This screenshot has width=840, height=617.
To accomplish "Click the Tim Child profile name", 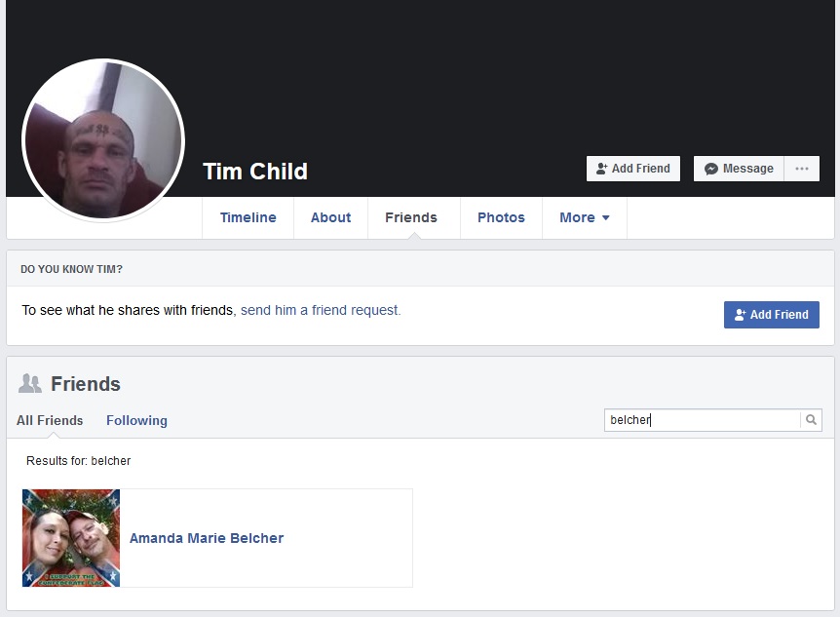I will point(255,172).
